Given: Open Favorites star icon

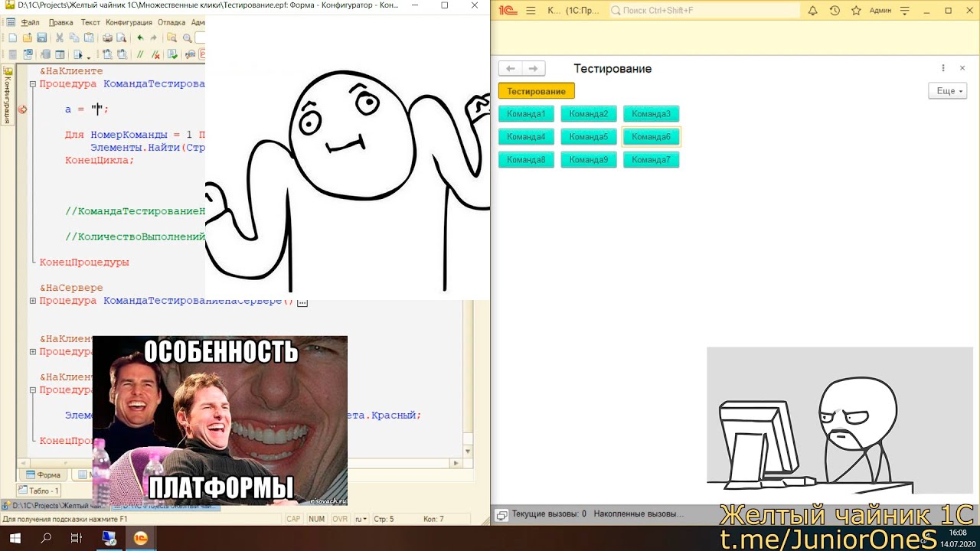Looking at the screenshot, I should 856,11.
